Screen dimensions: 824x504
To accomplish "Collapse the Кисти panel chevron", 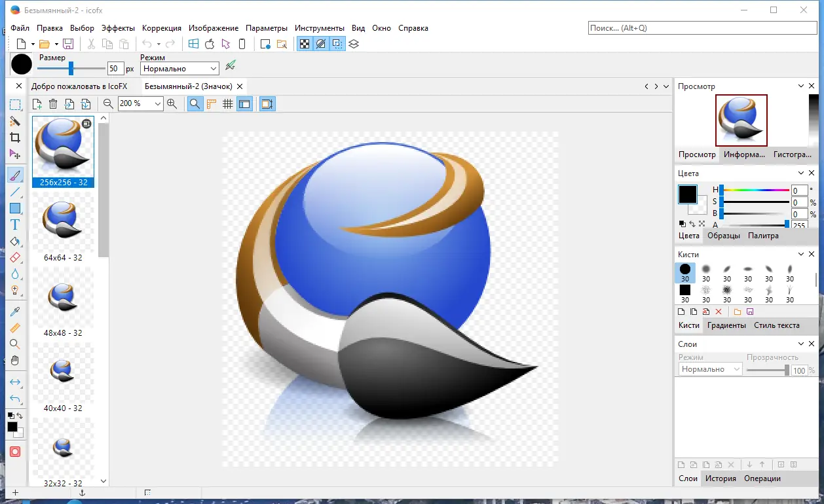I will (x=801, y=255).
